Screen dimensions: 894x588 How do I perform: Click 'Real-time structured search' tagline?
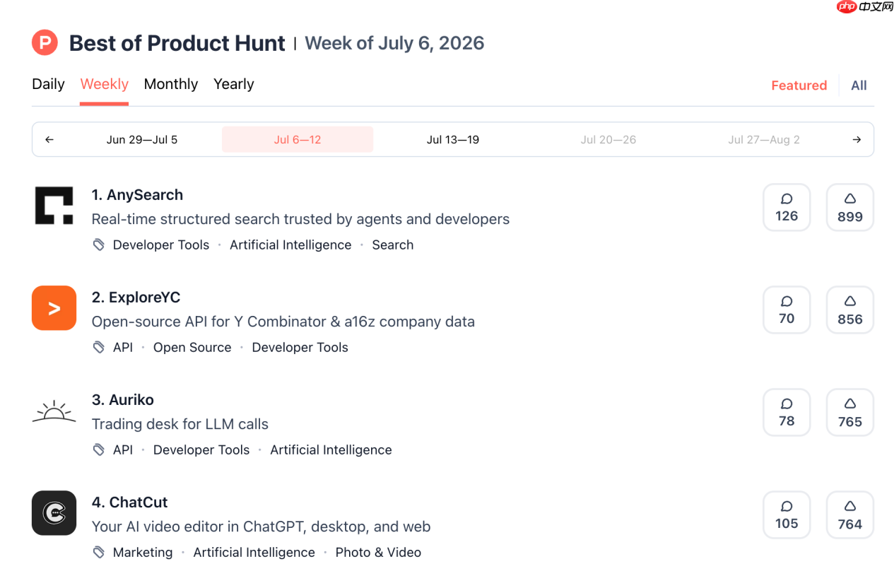tap(300, 219)
